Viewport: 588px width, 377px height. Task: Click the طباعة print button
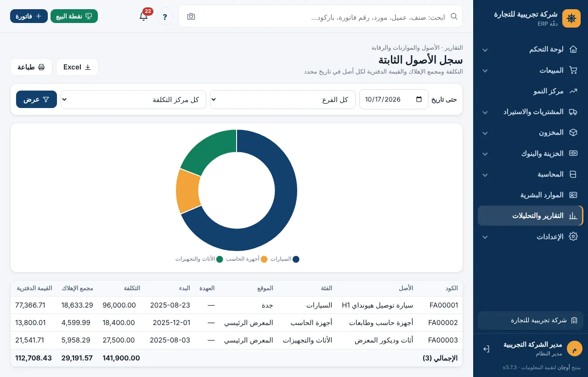(x=31, y=67)
